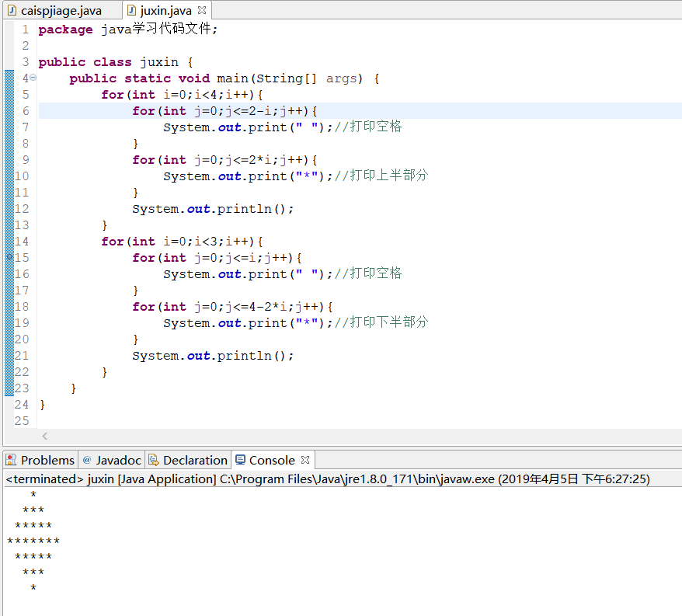Collapse the main method fold marker at line 4
Viewport: 682px width, 616px height.
coord(33,78)
